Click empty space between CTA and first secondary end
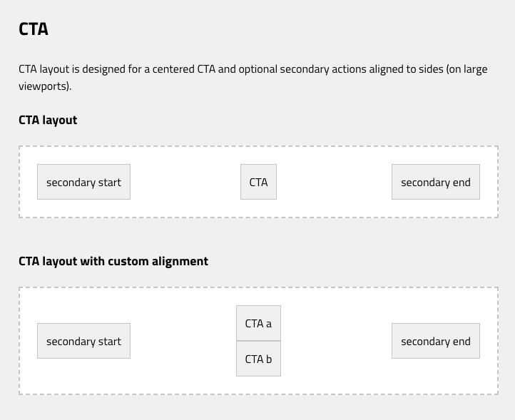Viewport: 515px width, 420px height. [334, 182]
